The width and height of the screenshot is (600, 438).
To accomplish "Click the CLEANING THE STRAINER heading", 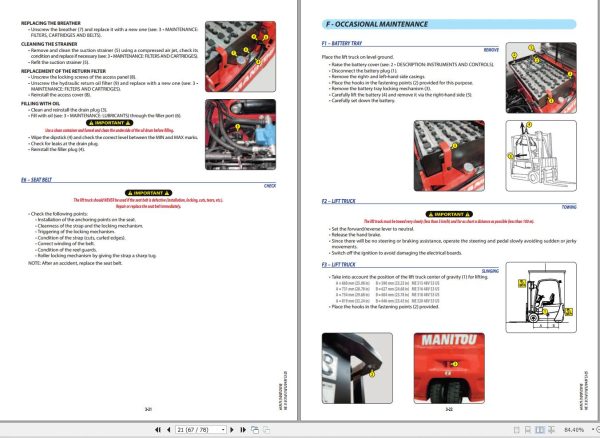I will pyautogui.click(x=49, y=44).
